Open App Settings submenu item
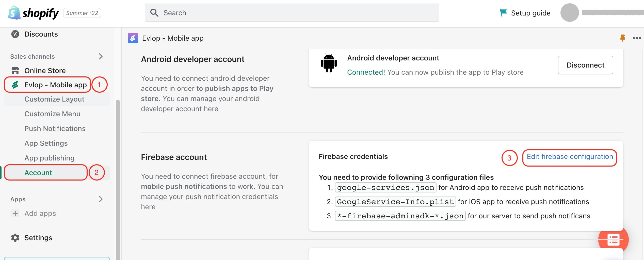 tap(46, 143)
